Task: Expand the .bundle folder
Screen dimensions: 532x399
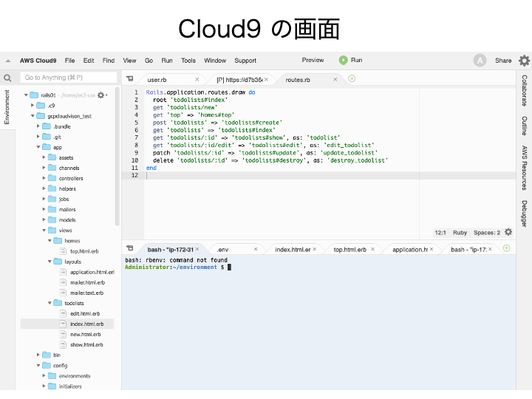Action: coord(38,126)
